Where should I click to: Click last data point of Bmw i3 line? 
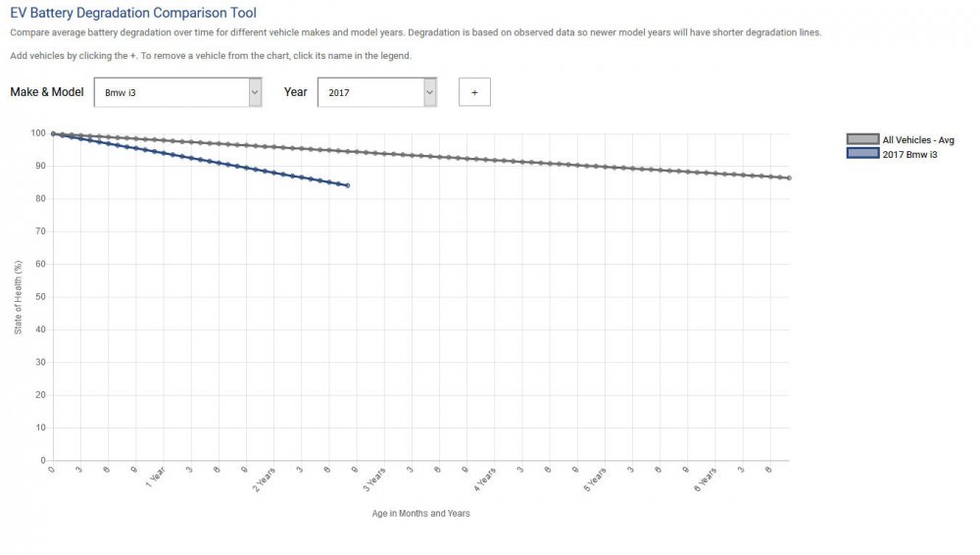coord(348,185)
